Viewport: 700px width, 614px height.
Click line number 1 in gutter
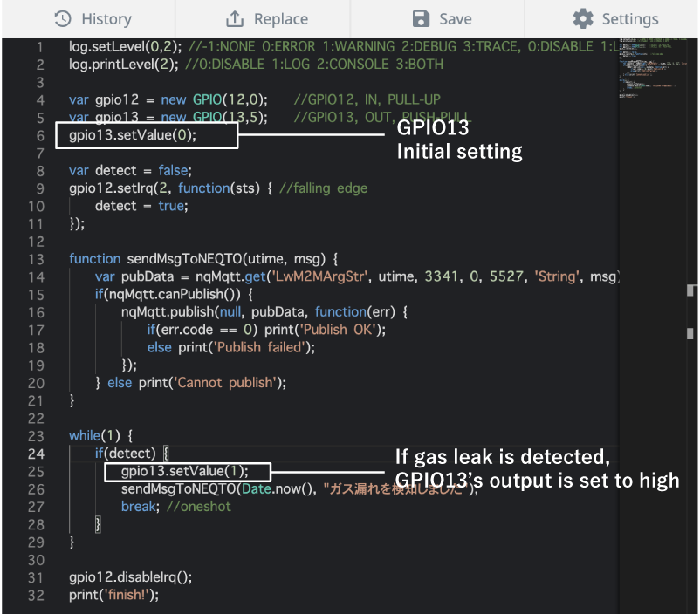click(40, 47)
